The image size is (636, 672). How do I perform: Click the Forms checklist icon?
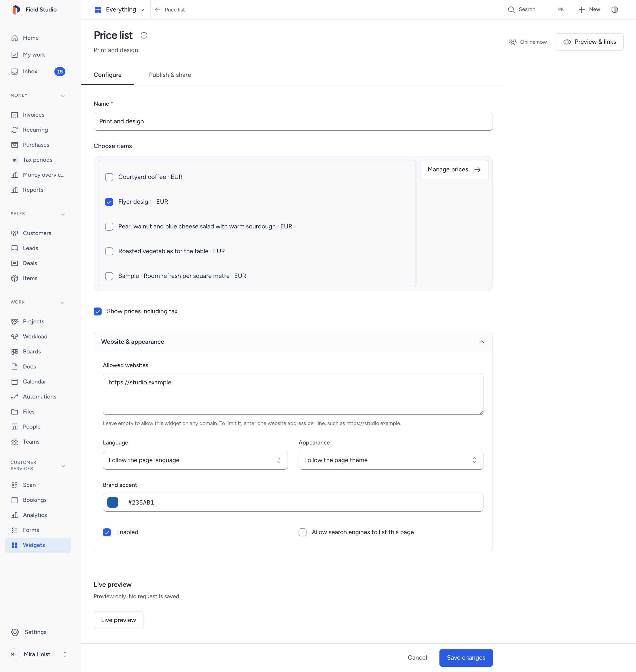pyautogui.click(x=15, y=530)
